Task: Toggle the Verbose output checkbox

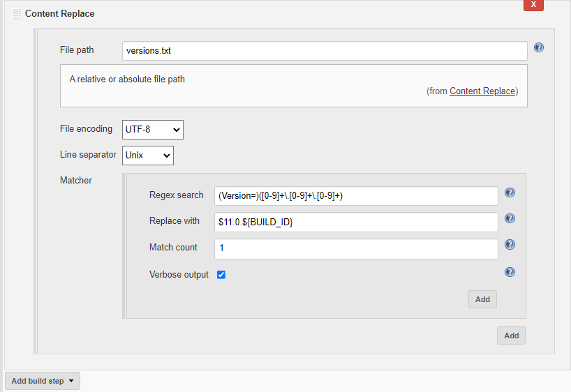Action: [x=221, y=275]
